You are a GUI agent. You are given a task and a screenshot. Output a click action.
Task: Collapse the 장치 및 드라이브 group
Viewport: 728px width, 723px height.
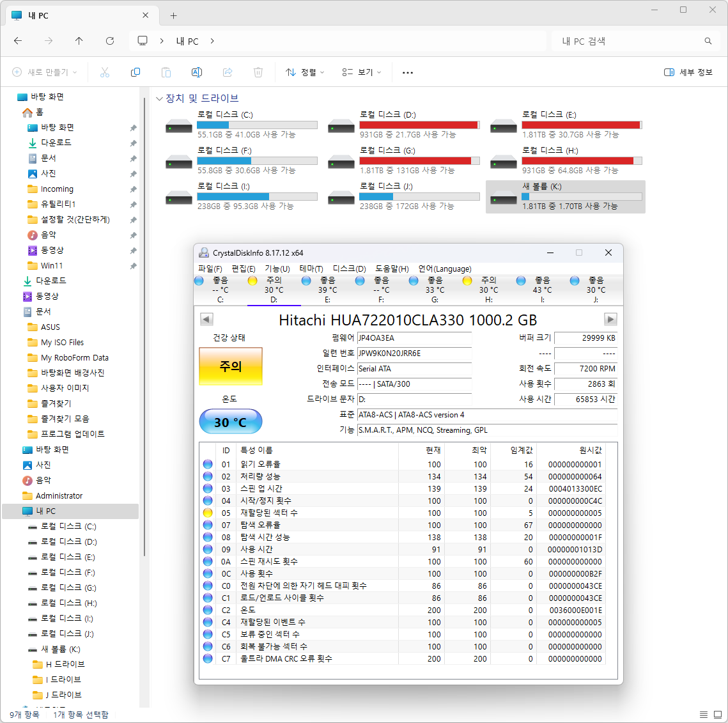point(159,98)
